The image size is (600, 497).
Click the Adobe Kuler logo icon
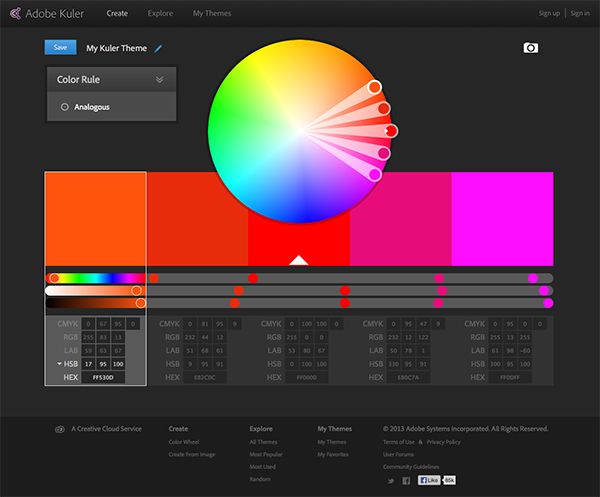(15, 13)
